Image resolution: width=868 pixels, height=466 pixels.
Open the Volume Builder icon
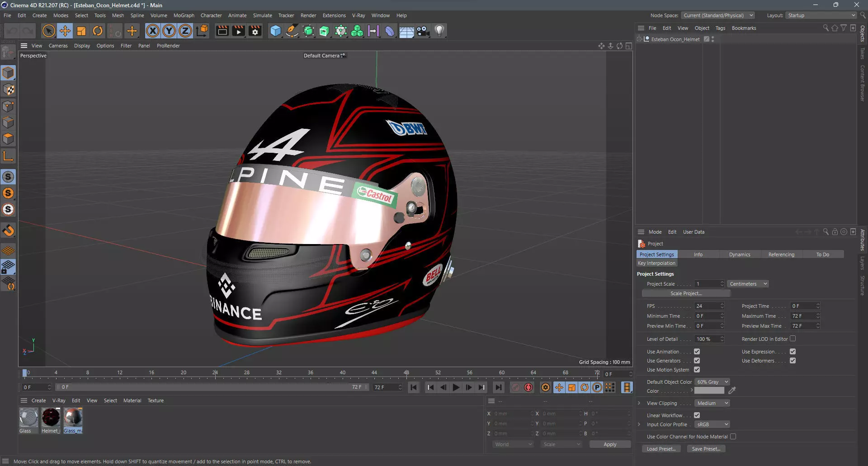click(x=357, y=31)
